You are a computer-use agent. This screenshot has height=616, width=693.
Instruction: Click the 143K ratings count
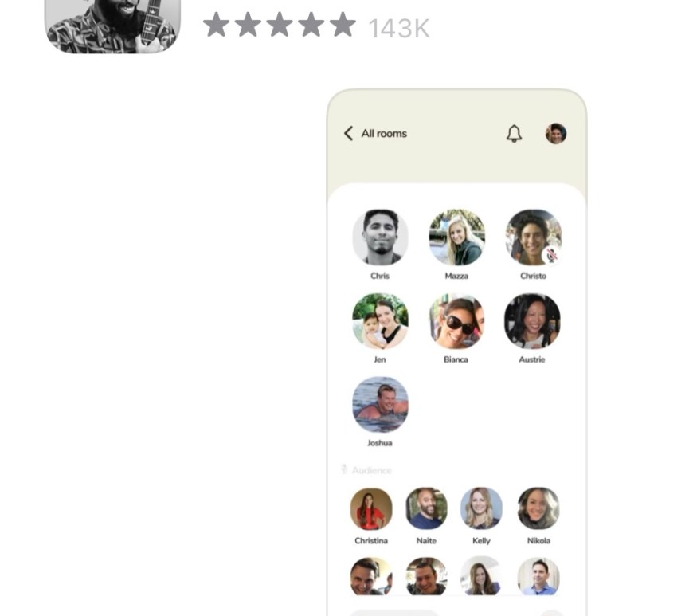[399, 29]
